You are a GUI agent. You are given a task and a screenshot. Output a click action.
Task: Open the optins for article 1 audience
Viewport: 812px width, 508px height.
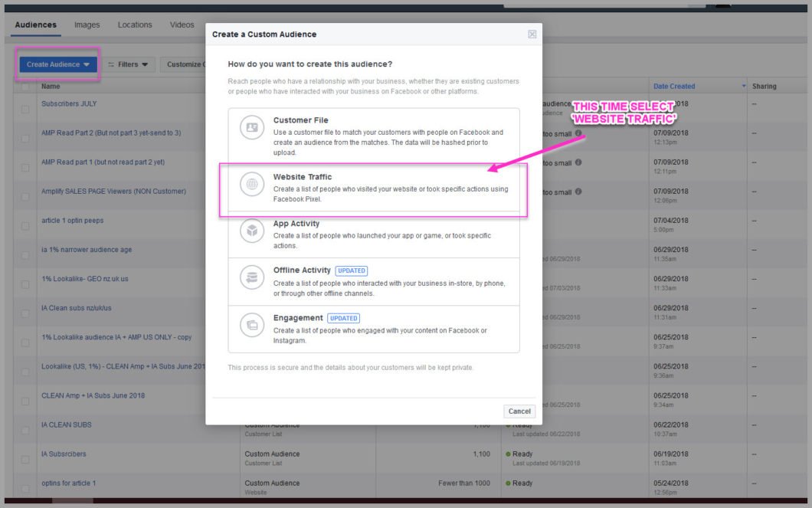click(x=69, y=483)
